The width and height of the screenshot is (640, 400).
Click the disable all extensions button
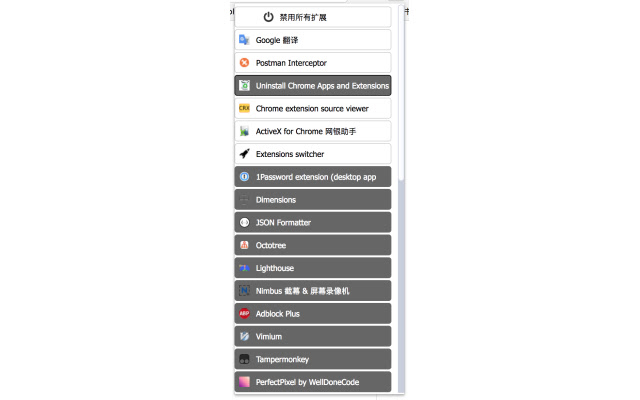pos(313,17)
